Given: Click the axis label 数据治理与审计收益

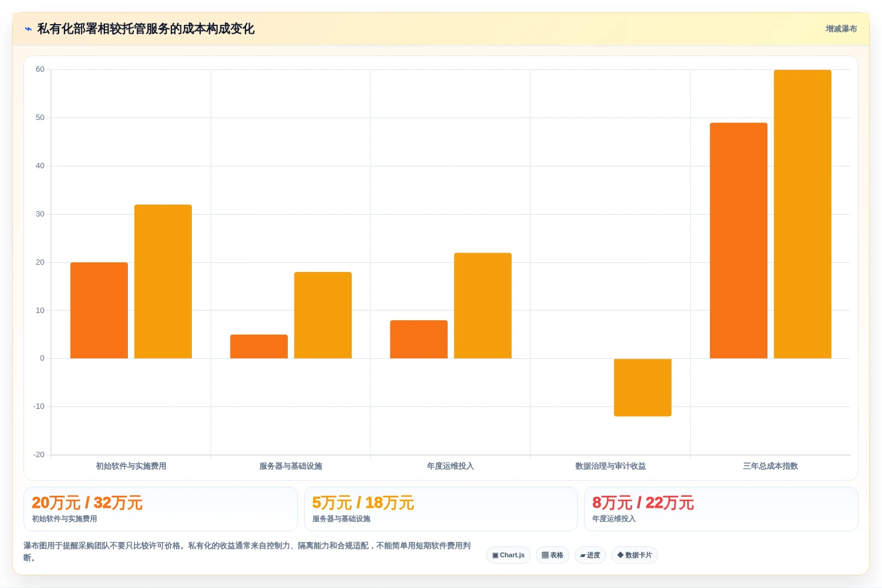Looking at the screenshot, I should pyautogui.click(x=611, y=466).
